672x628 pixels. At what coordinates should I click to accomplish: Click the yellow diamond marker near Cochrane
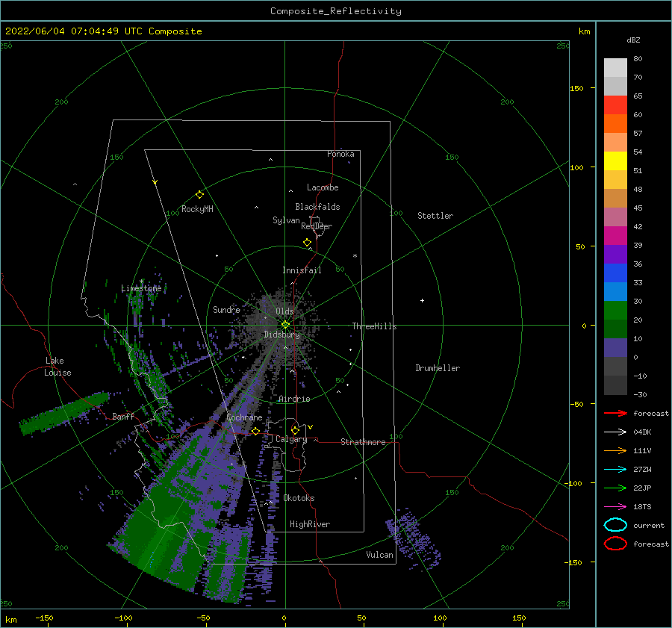pos(255,432)
